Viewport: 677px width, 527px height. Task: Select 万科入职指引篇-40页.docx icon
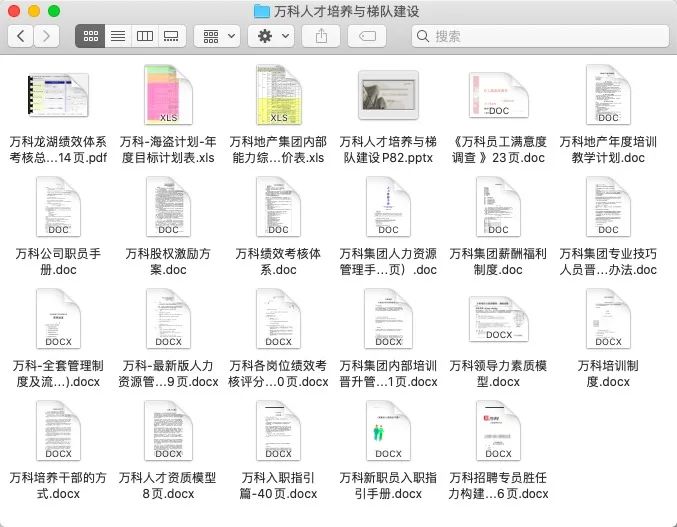click(x=278, y=431)
